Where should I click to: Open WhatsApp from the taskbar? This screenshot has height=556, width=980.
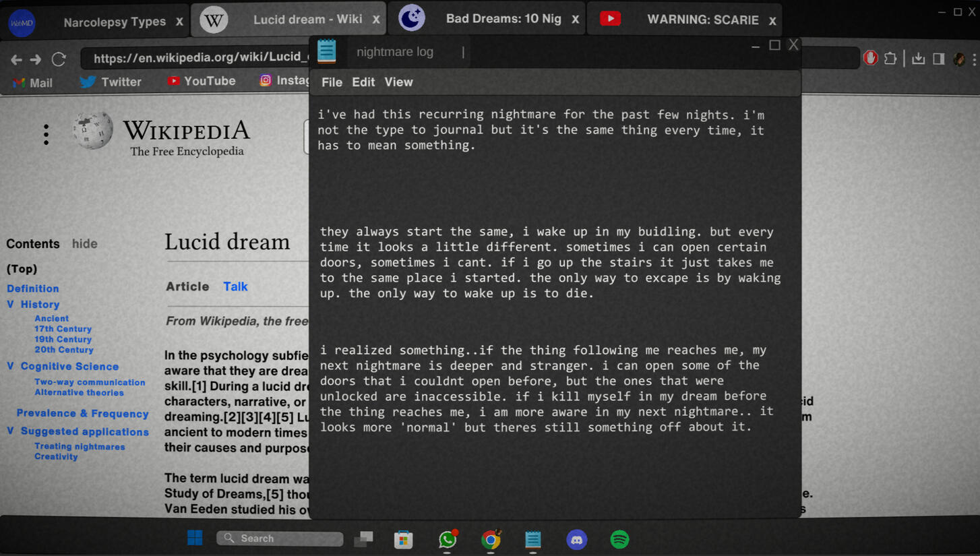[x=448, y=539]
